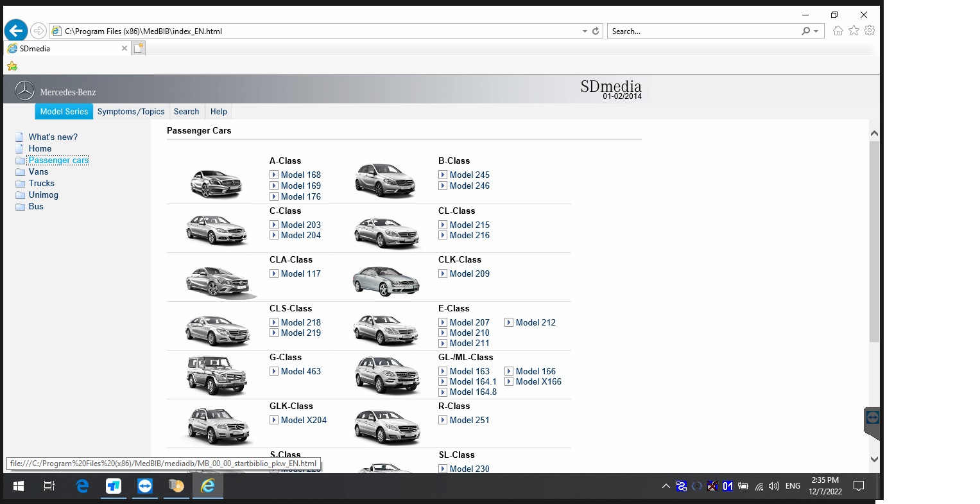Click arrow icon beside Model 246

click(443, 186)
